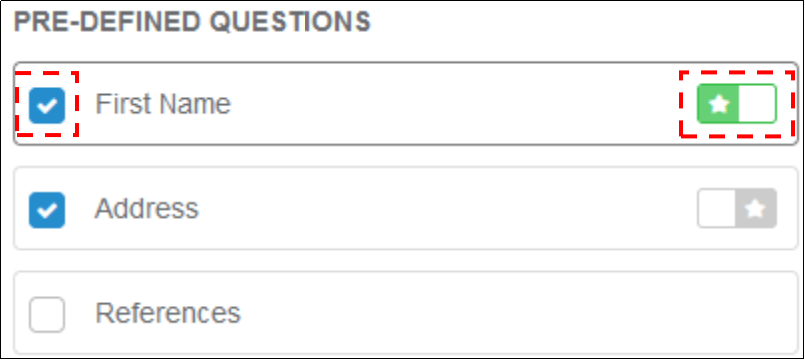Click the white checkmark icon beside Address
This screenshot has width=805, height=360.
point(47,210)
